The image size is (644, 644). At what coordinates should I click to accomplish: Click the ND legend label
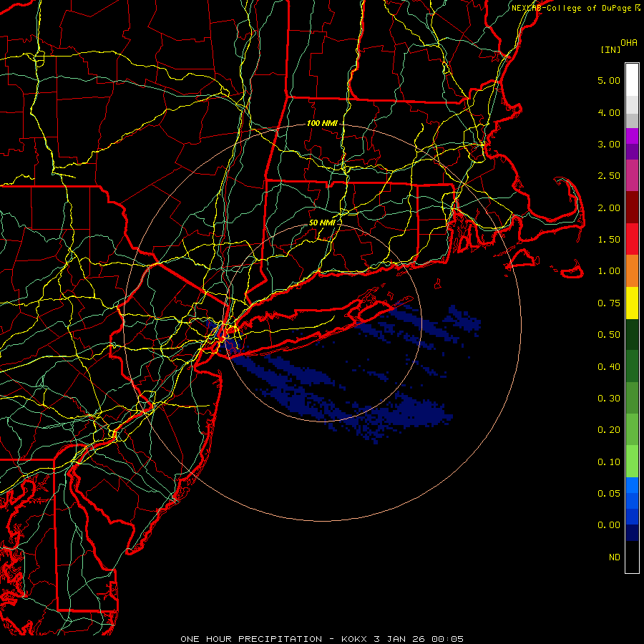[x=615, y=557]
